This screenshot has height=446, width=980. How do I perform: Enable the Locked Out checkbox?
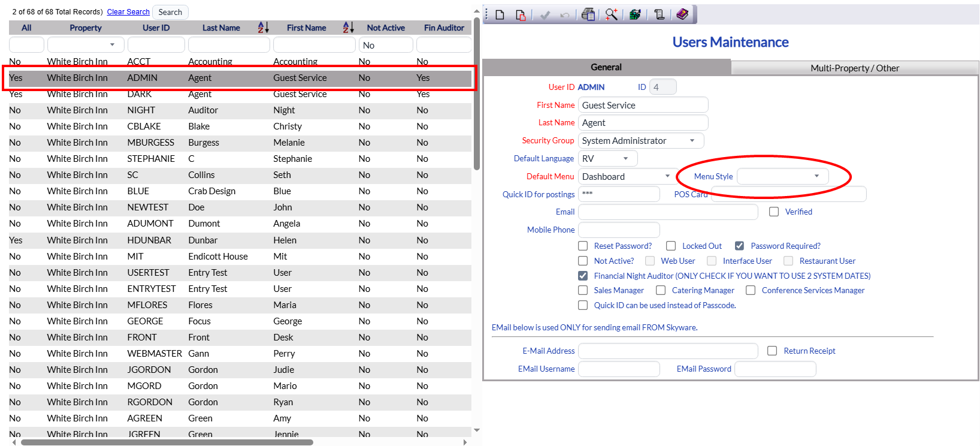671,246
